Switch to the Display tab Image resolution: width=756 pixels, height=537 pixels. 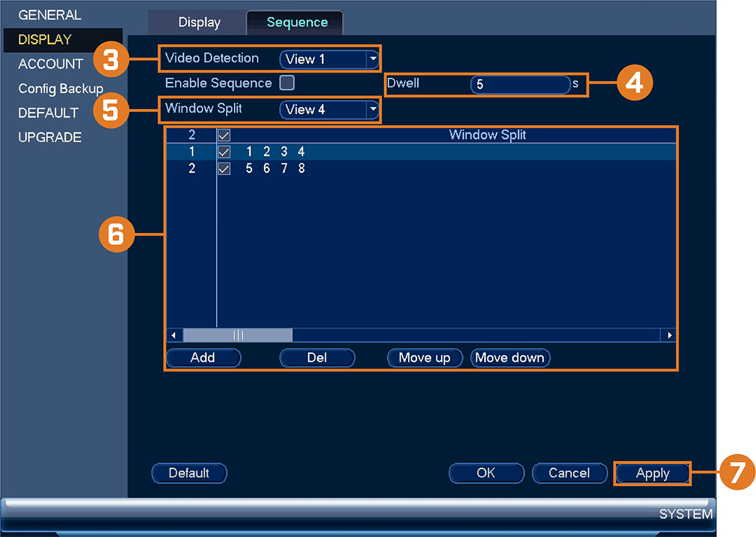click(199, 23)
